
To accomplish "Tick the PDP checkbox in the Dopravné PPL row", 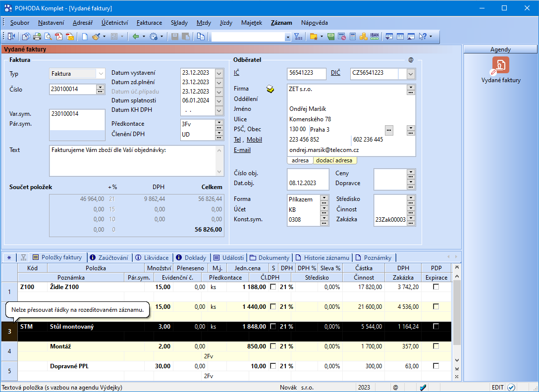I will (x=436, y=366).
